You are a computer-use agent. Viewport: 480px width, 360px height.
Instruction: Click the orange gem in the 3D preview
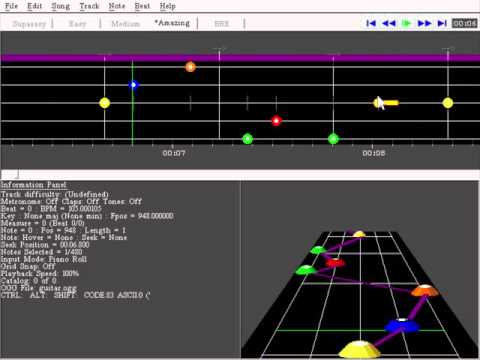tap(425, 291)
